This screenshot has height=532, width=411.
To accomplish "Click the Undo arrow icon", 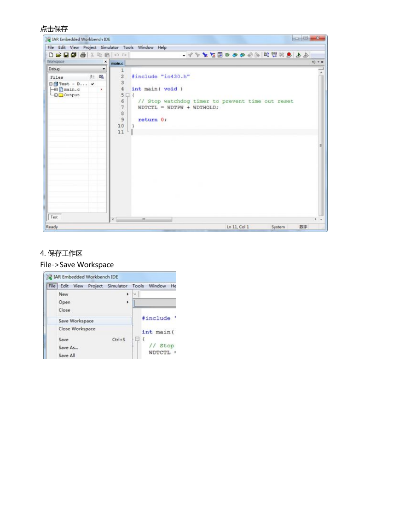I will point(116,55).
